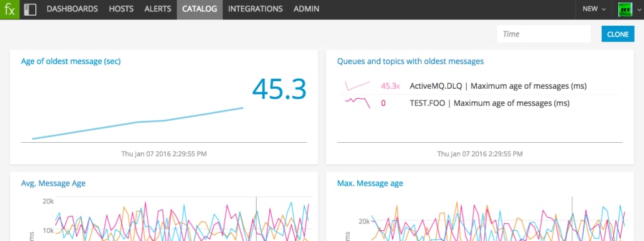Open the DASHBOARDS menu
Image resolution: width=644 pixels, height=241 pixels.
(72, 9)
